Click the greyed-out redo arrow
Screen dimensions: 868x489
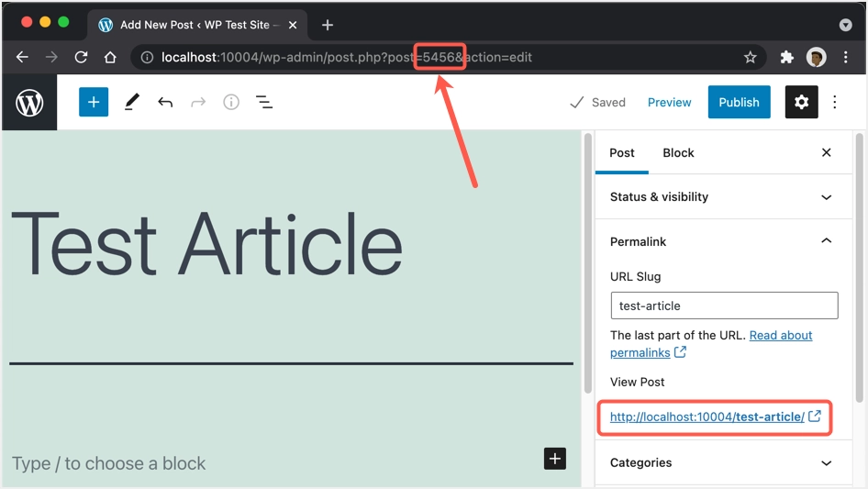pos(198,102)
